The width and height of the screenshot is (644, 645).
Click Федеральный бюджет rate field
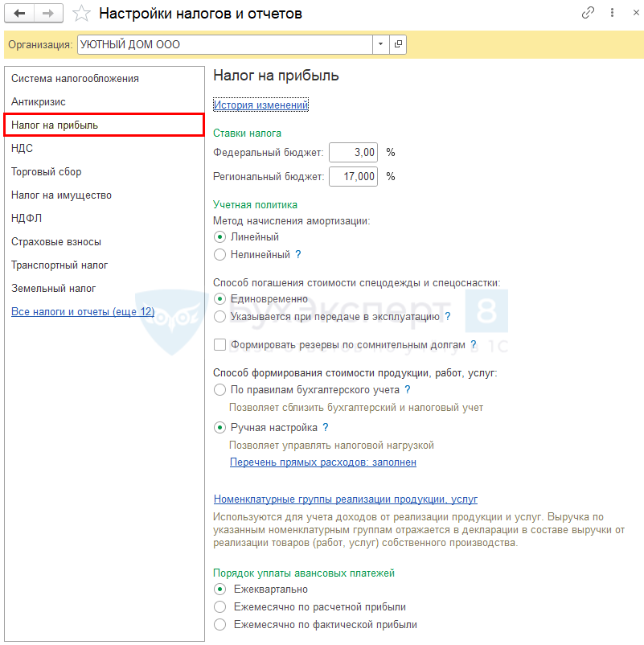[353, 153]
